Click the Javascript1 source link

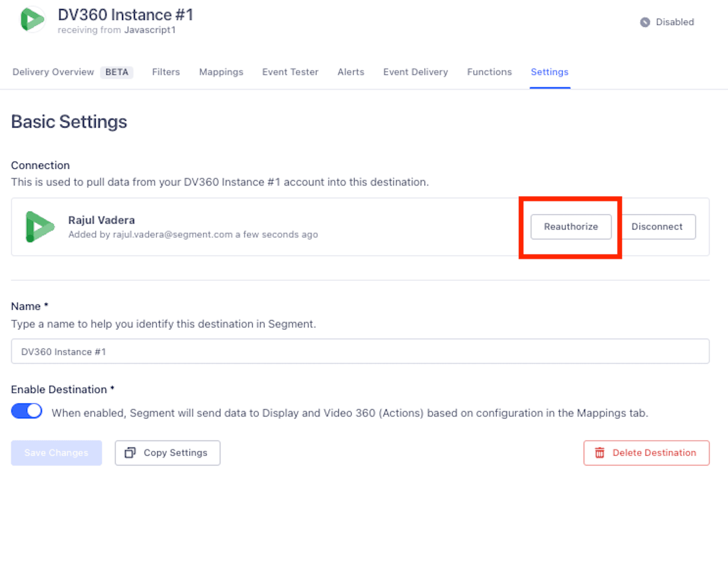[150, 30]
